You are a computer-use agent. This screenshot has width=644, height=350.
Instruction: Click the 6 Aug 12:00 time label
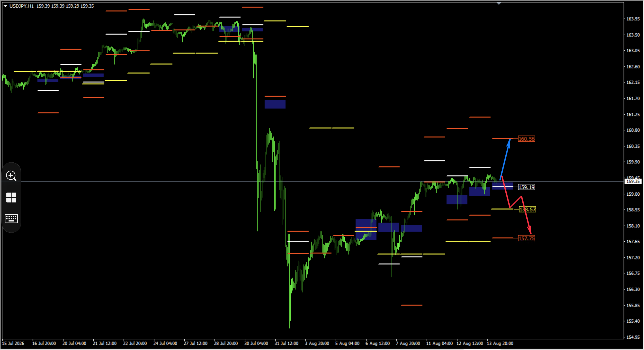377,343
